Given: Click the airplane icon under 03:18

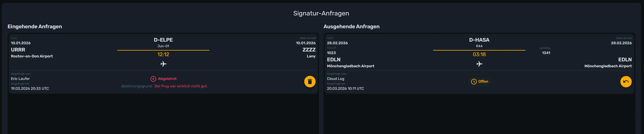Looking at the screenshot, I should click(479, 64).
